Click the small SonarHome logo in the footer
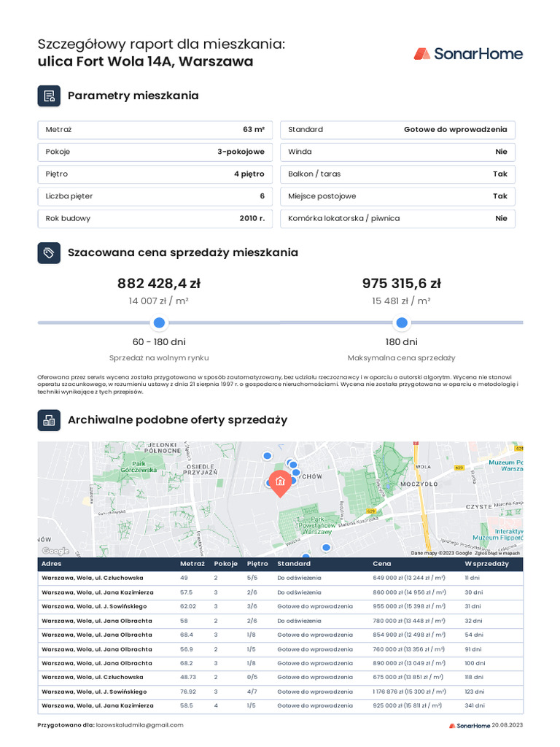This screenshot has height=747, width=560. [x=469, y=726]
